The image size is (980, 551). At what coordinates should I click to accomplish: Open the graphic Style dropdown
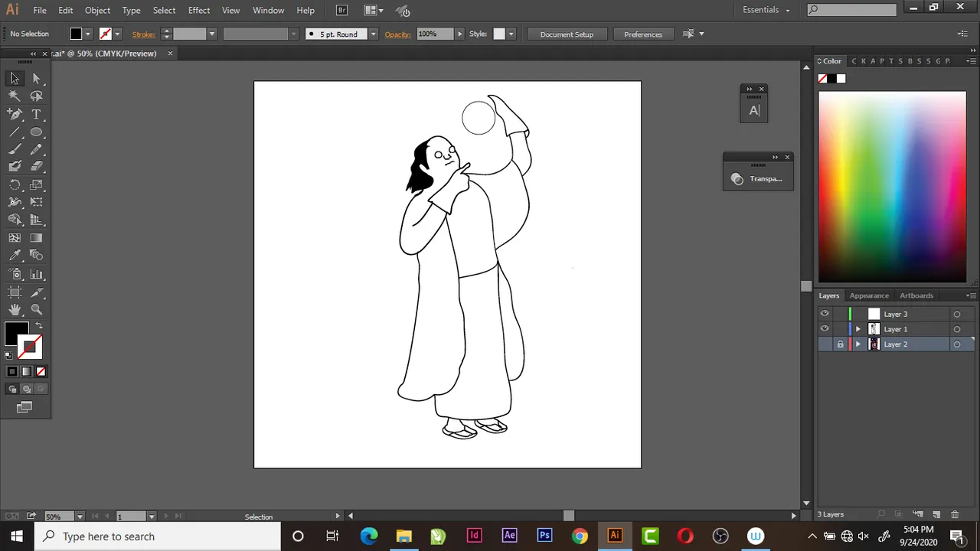[x=511, y=34]
